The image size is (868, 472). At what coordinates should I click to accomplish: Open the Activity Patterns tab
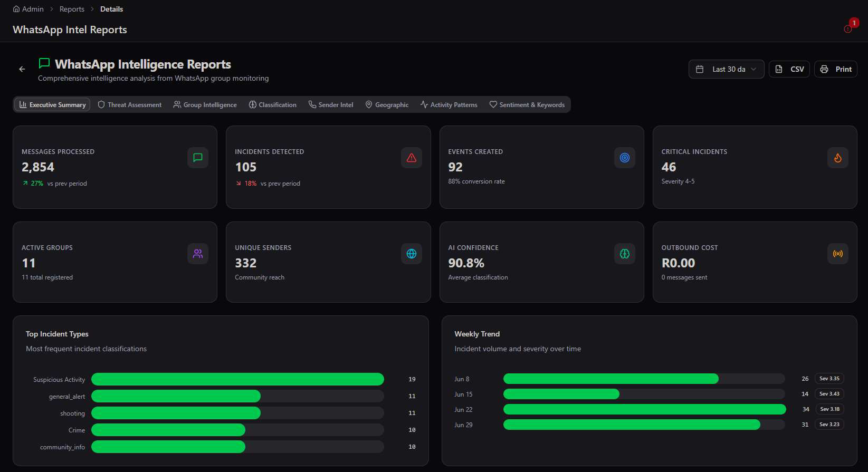tap(449, 104)
